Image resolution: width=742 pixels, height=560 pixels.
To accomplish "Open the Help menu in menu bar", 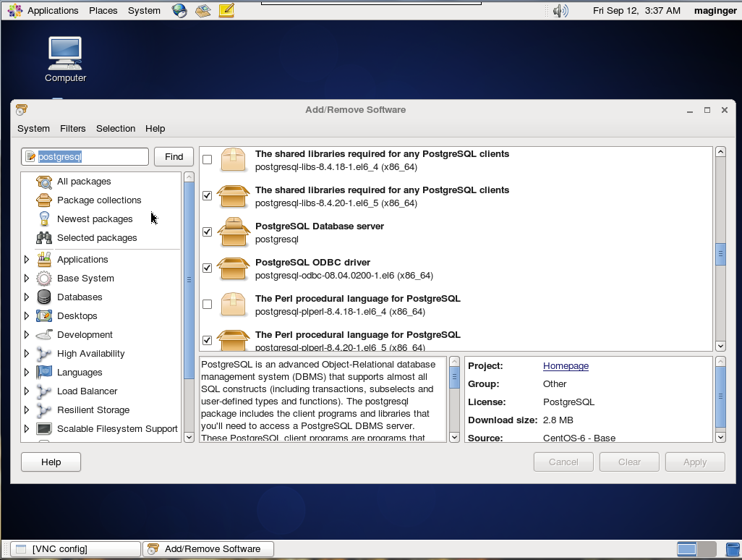I will coord(155,129).
